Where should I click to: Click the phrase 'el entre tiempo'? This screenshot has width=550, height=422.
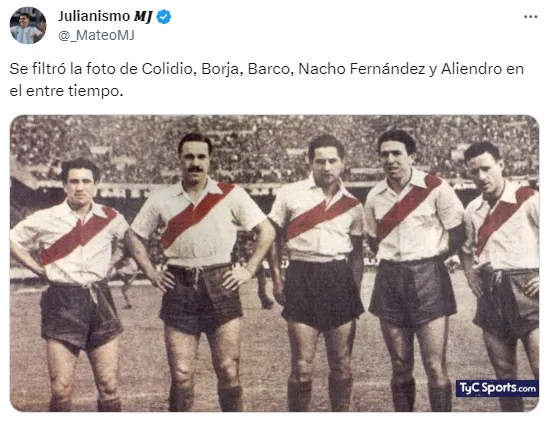click(x=66, y=91)
